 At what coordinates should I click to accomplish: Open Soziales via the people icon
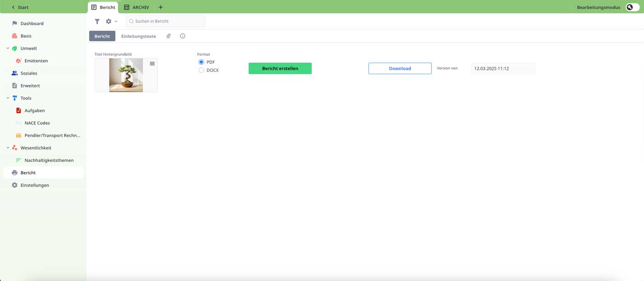point(14,73)
